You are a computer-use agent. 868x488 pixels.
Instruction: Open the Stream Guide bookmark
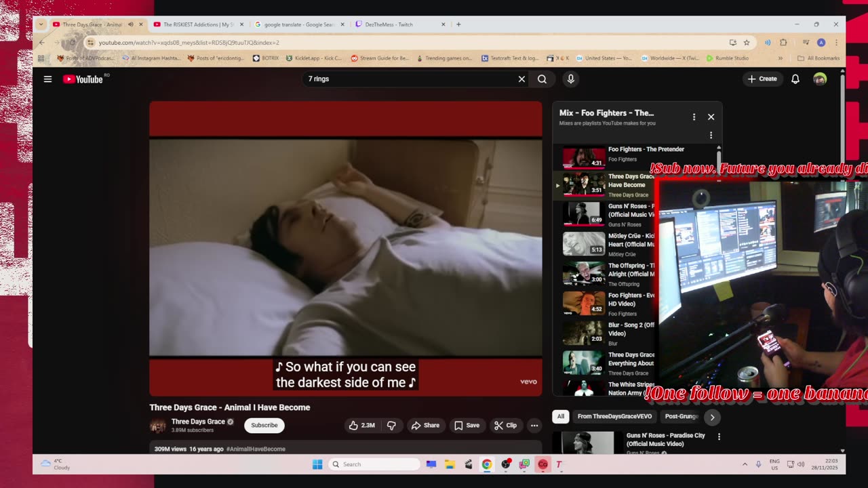[380, 58]
